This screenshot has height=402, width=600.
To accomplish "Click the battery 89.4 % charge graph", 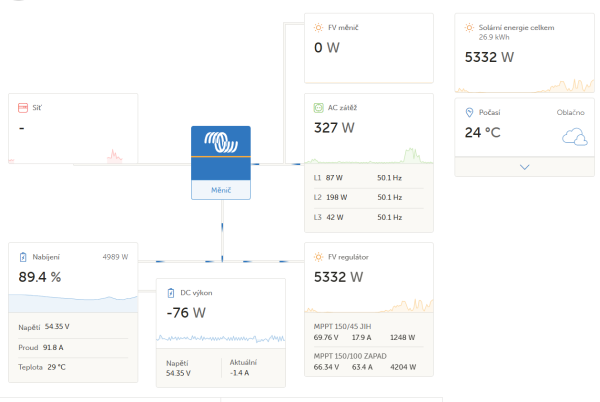I will (x=73, y=303).
